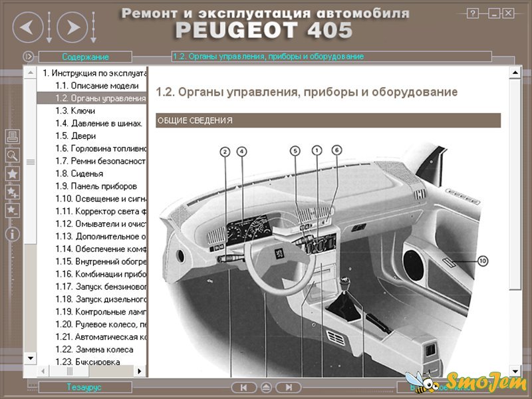Click contents list scroll down arrow
Viewport: 532px width, 399px height.
click(x=31, y=358)
